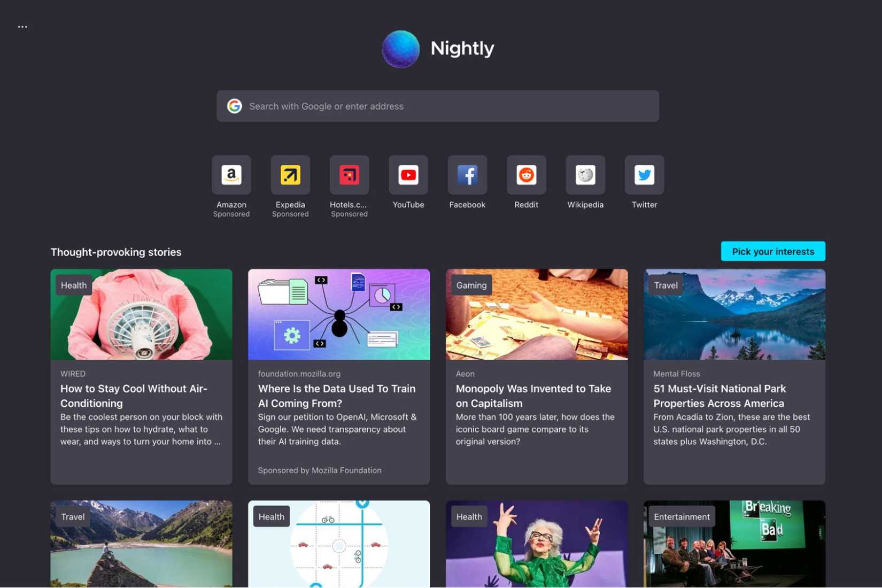Click the Gaming label on the Monopoly story
This screenshot has height=588, width=882.
pos(471,285)
